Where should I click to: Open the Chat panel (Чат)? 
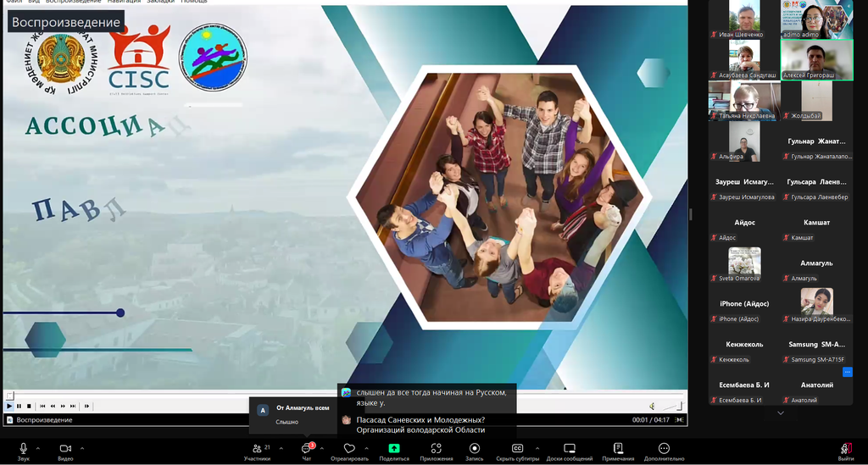tap(307, 451)
